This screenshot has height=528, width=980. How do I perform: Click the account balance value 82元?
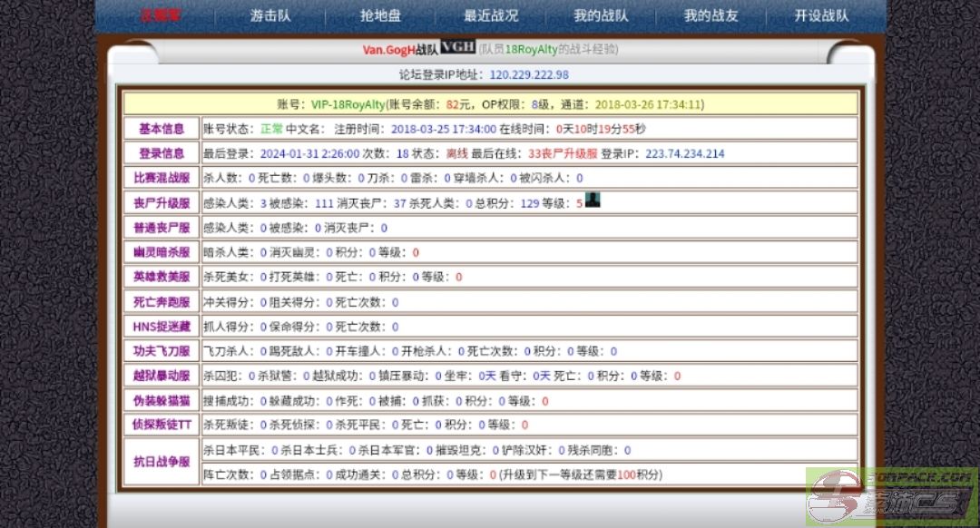point(457,104)
